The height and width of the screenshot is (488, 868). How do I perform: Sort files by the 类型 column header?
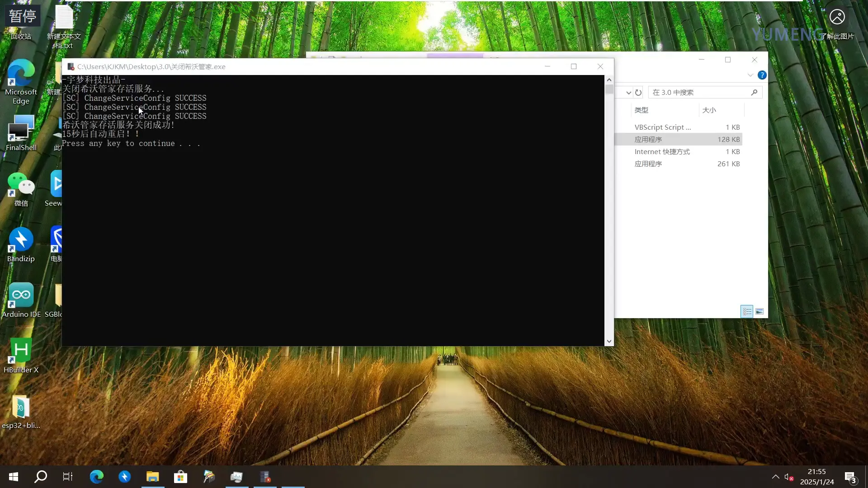(641, 110)
